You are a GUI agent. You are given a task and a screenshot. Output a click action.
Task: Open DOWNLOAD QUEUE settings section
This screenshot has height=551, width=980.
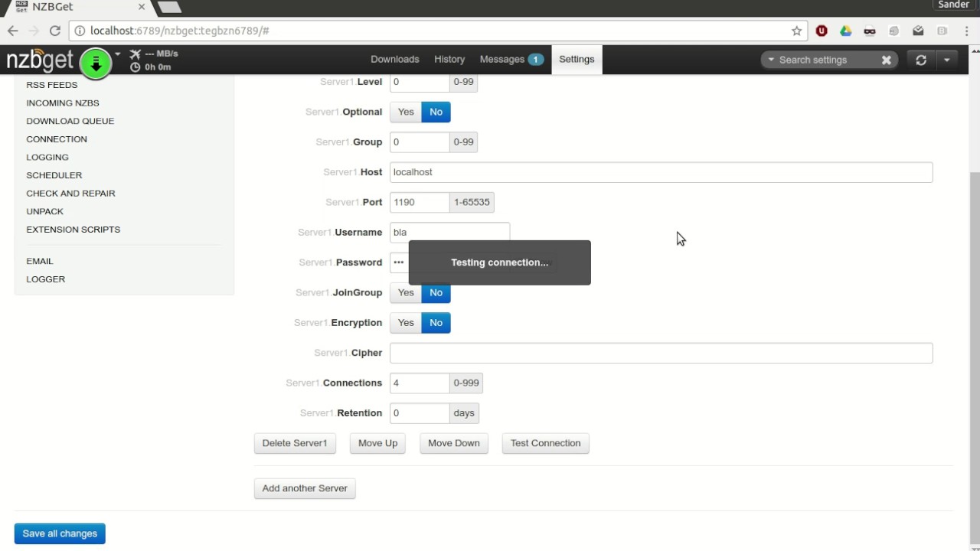click(x=70, y=121)
